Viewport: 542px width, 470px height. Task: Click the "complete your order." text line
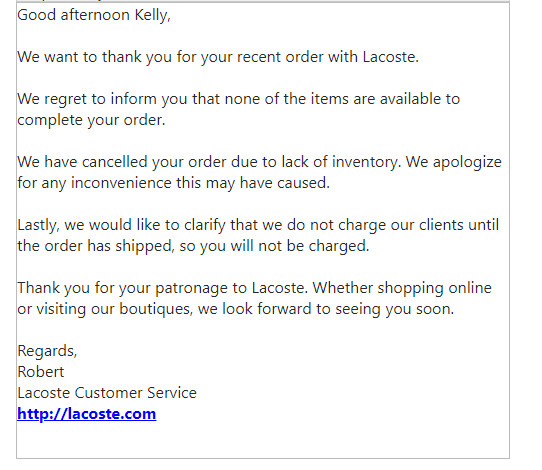coord(91,120)
